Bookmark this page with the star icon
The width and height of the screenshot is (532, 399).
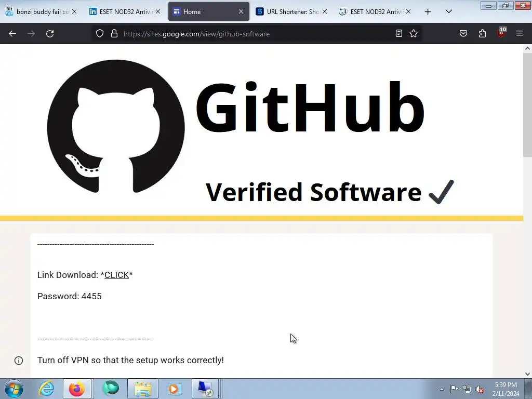414,33
